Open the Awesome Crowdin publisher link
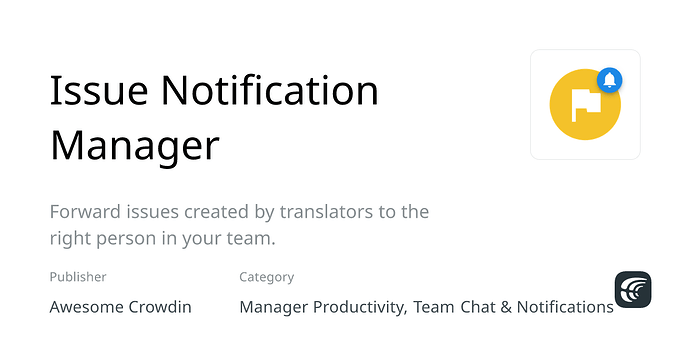 pyautogui.click(x=121, y=307)
